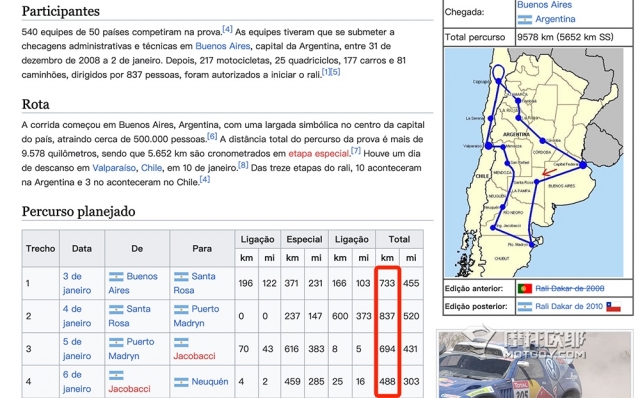Image resolution: width=640 pixels, height=398 pixels.
Task: Select '9578 km (5652 km SS)' infobox value
Action: tap(565, 37)
